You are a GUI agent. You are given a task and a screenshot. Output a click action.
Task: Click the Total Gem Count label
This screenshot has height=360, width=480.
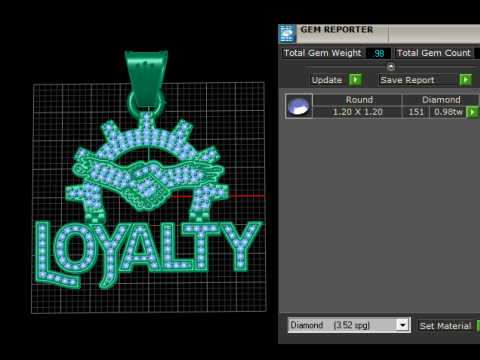[433, 53]
